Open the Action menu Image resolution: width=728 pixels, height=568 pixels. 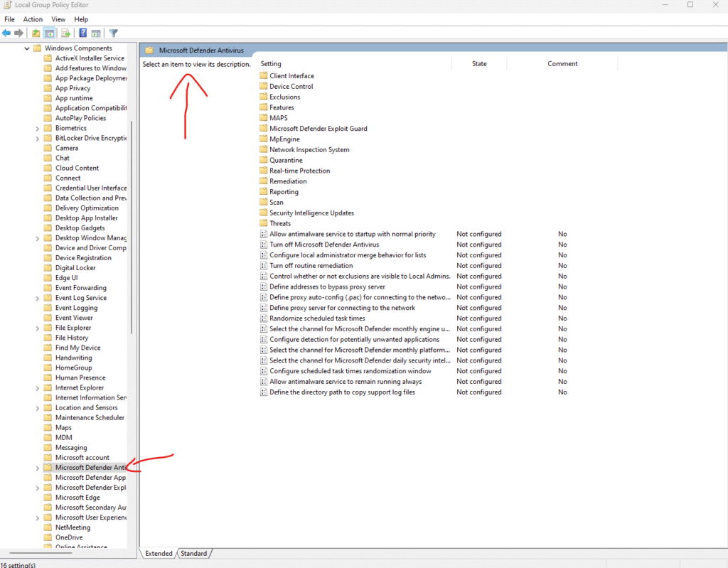pyautogui.click(x=33, y=19)
